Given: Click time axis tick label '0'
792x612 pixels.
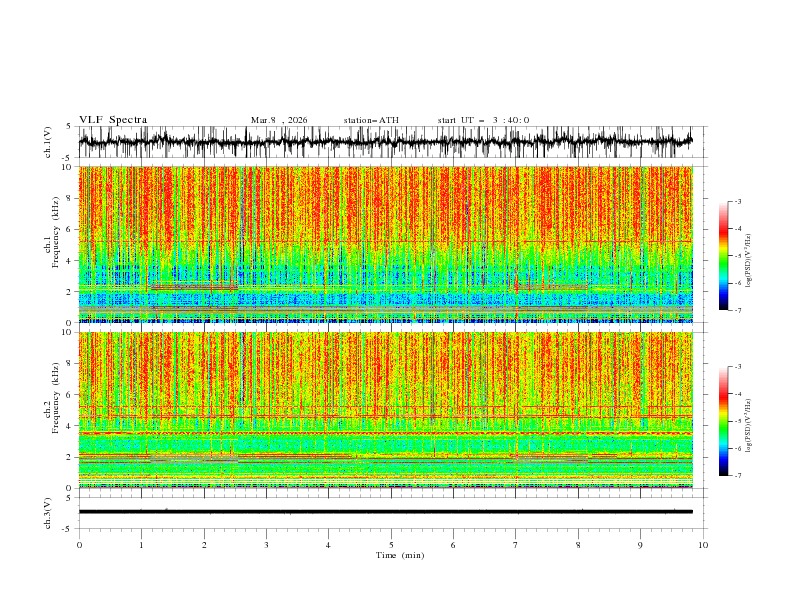Looking at the screenshot, I should pos(79,545).
